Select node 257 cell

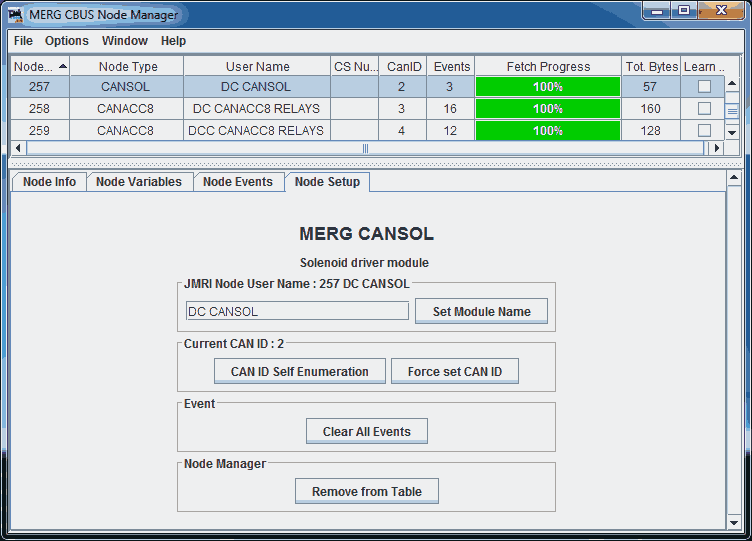40,87
